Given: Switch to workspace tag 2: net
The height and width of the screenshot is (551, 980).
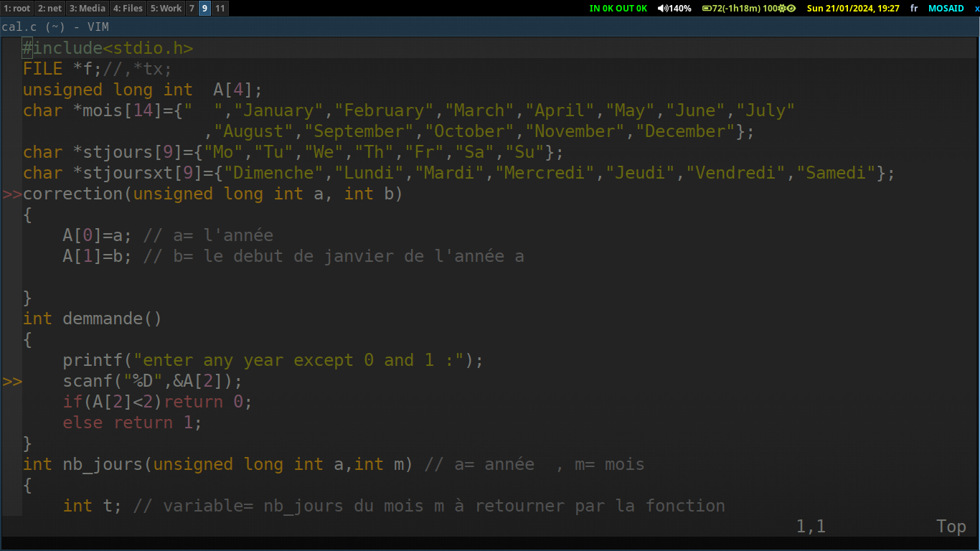Looking at the screenshot, I should [x=50, y=9].
